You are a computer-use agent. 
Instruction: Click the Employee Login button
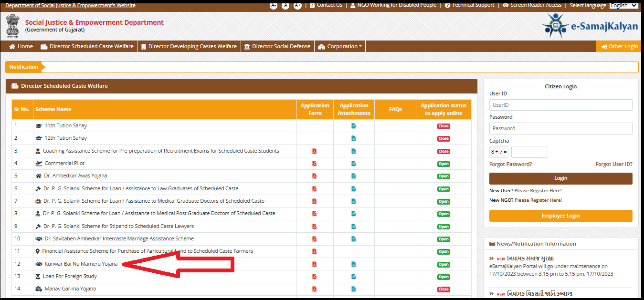click(561, 216)
